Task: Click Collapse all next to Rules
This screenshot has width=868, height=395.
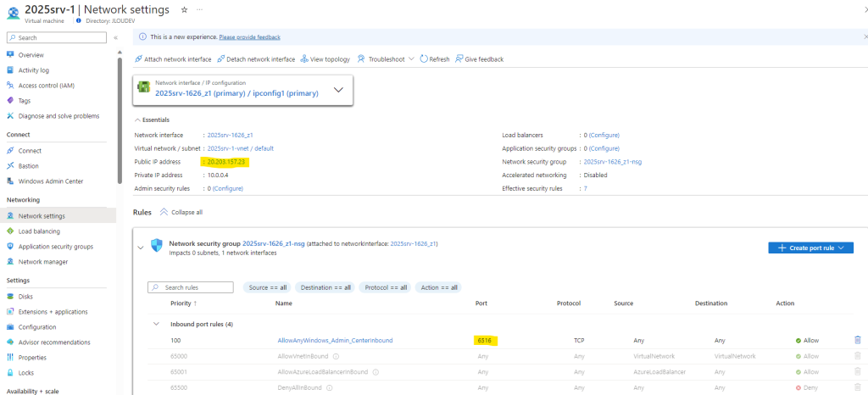Action: [181, 212]
